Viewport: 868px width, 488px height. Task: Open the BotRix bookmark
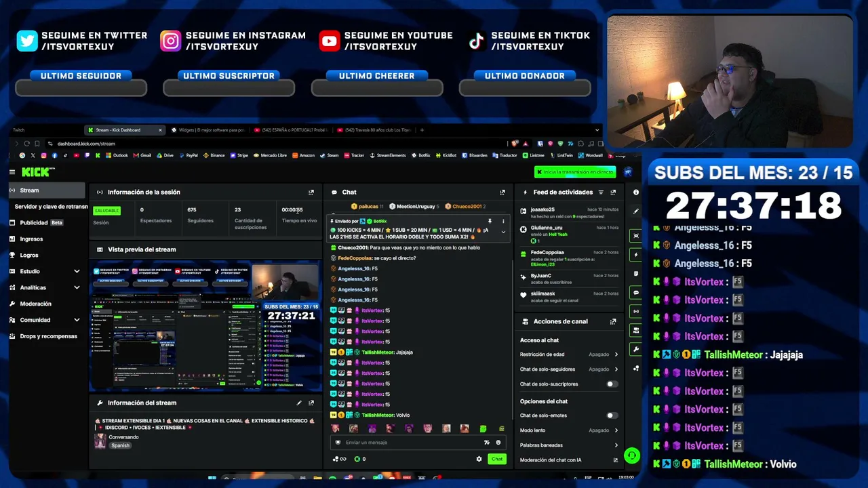click(421, 155)
